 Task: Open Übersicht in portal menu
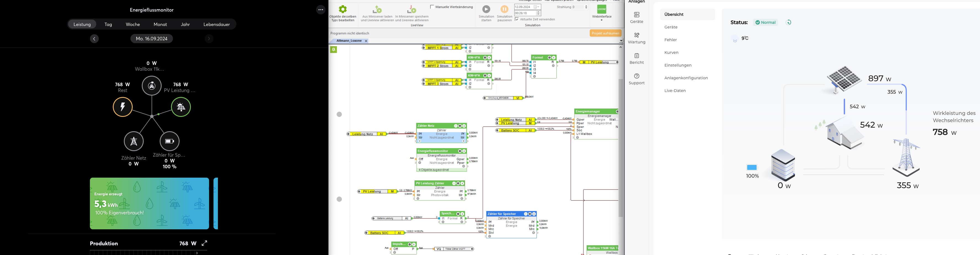pyautogui.click(x=687, y=14)
